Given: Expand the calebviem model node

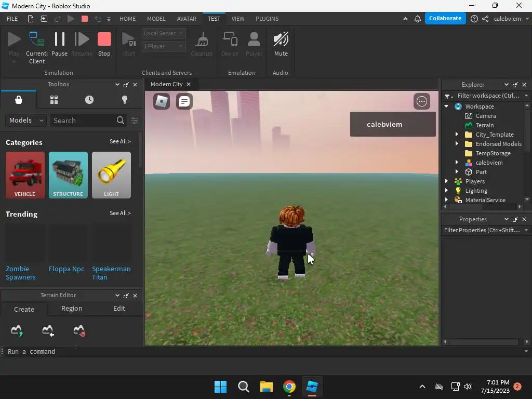Looking at the screenshot, I should 457,163.
